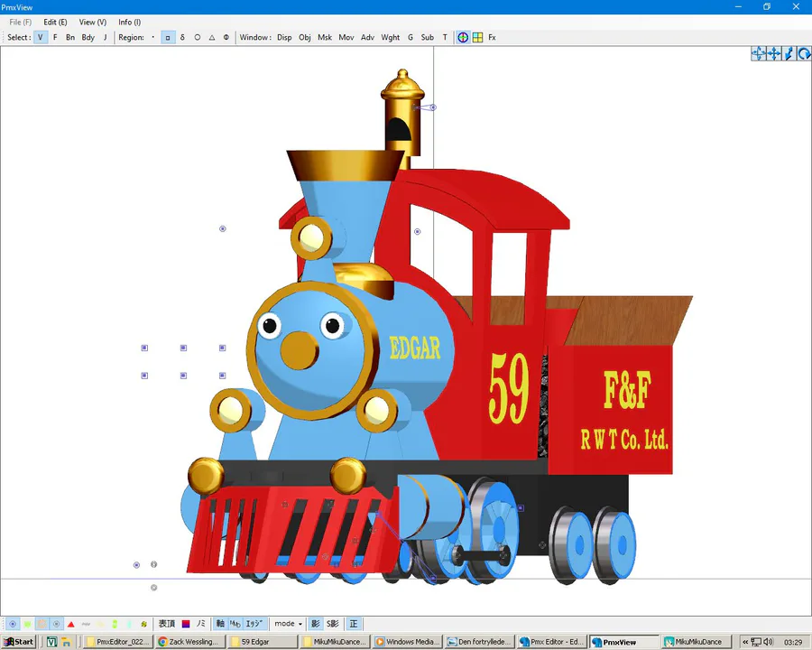Open the Mov window

point(346,37)
